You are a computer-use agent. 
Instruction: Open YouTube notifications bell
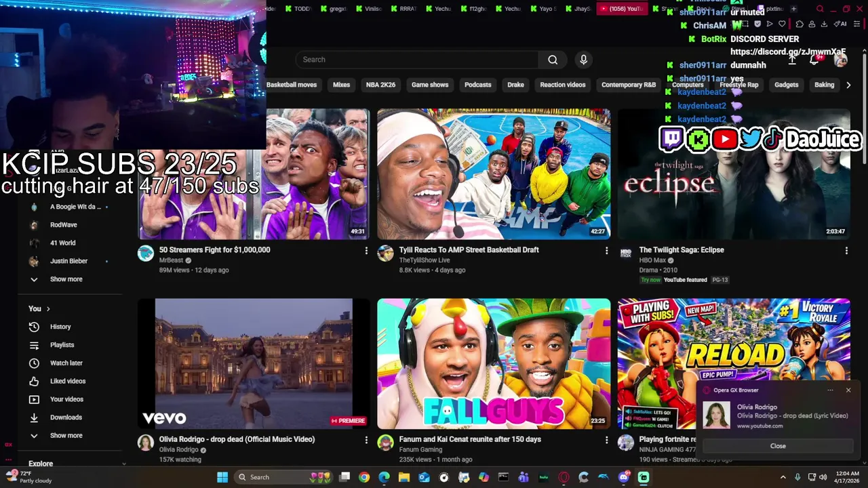816,60
